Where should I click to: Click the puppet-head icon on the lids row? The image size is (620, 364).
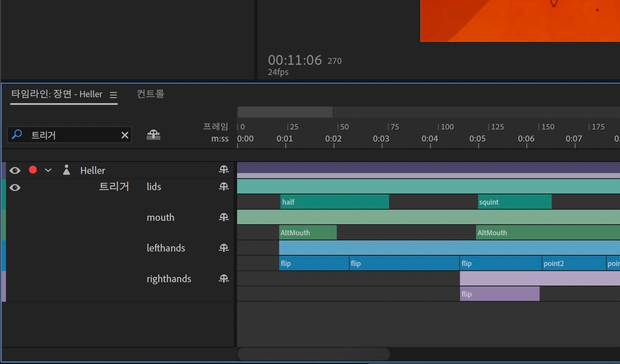click(224, 187)
